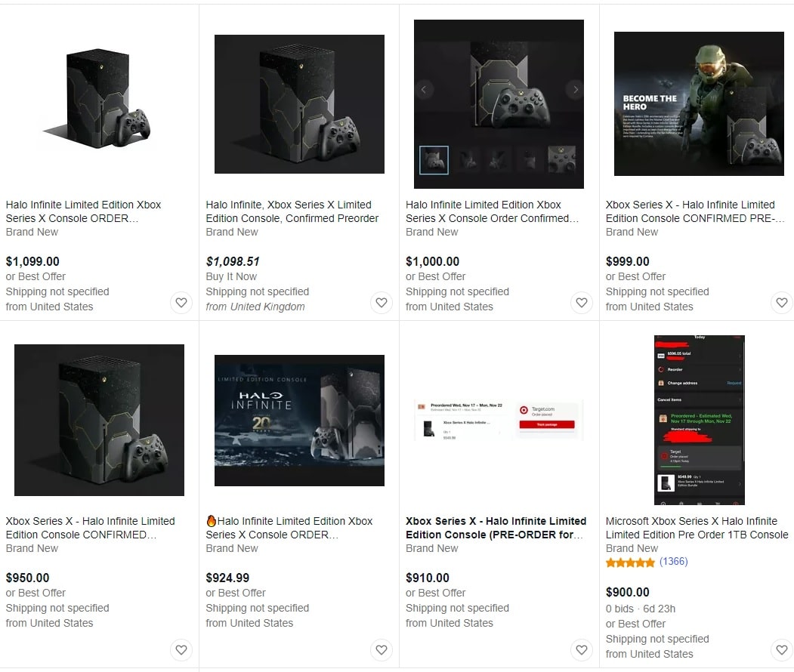Save the $950.00 listing with the heart icon
This screenshot has height=672, width=794.
click(x=181, y=650)
